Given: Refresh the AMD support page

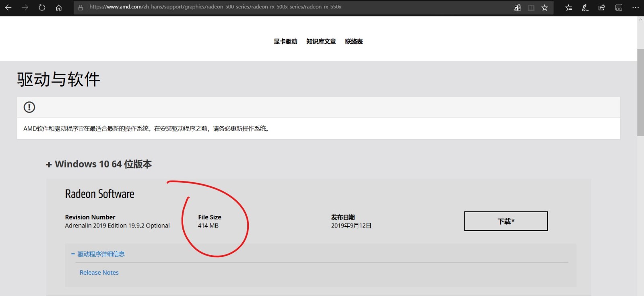Looking at the screenshot, I should tap(42, 8).
